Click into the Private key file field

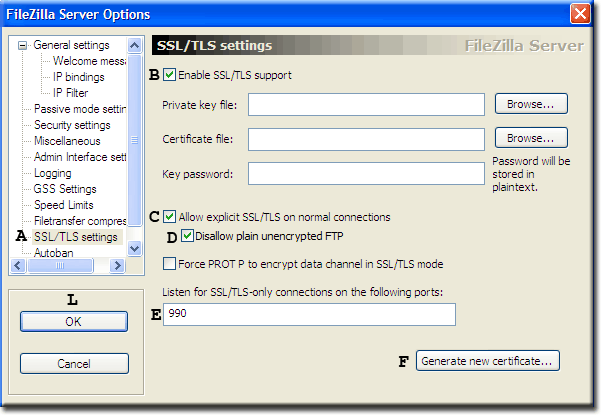(366, 104)
